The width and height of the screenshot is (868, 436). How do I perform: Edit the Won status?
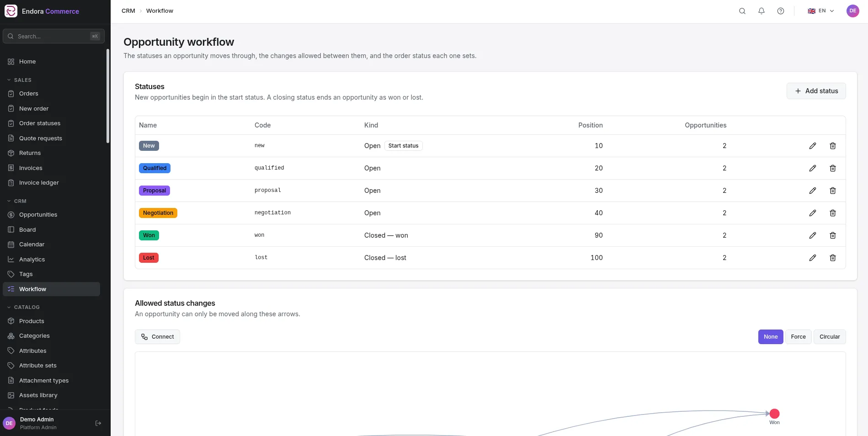click(x=813, y=235)
